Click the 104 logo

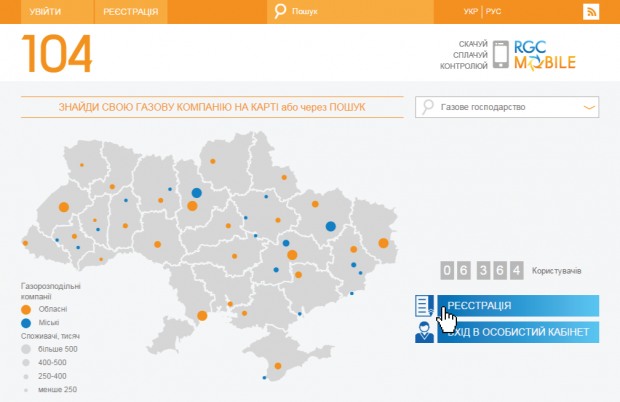57,54
